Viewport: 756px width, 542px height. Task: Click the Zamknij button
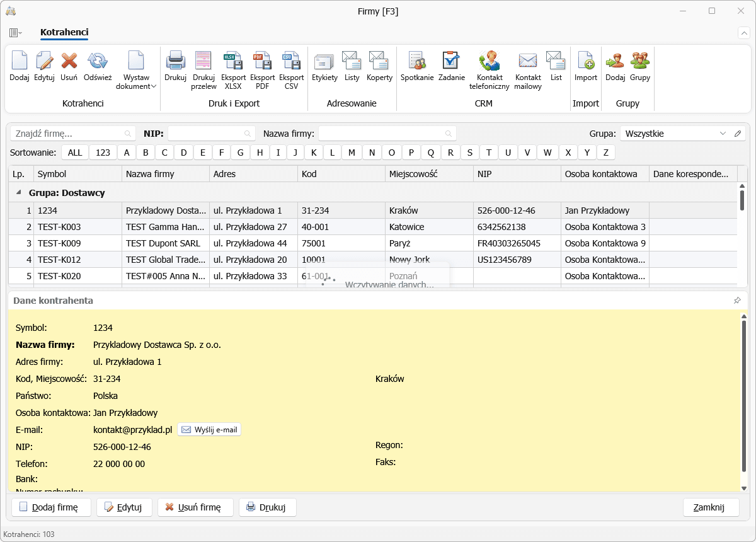pyautogui.click(x=711, y=507)
